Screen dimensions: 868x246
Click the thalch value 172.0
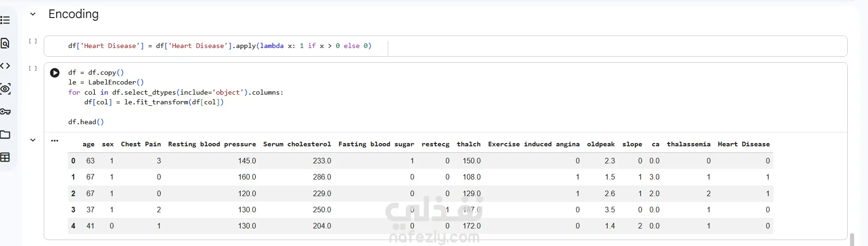(x=472, y=226)
